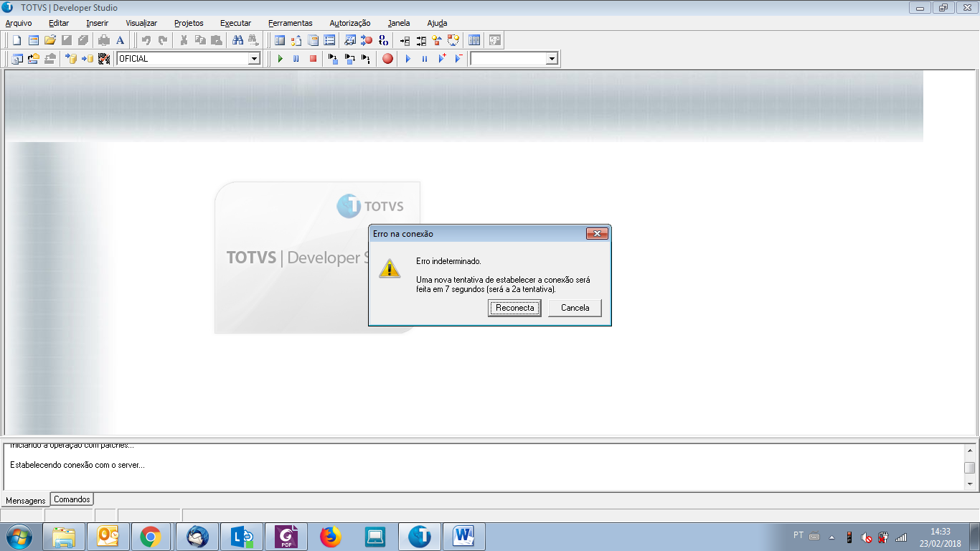This screenshot has width=980, height=551.
Task: Click the blue letter A font icon
Action: pyautogui.click(x=120, y=40)
